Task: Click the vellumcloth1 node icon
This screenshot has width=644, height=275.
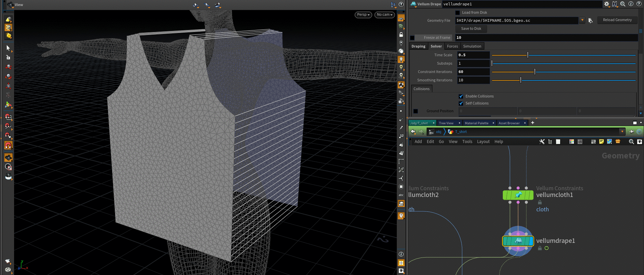Action: click(x=518, y=195)
